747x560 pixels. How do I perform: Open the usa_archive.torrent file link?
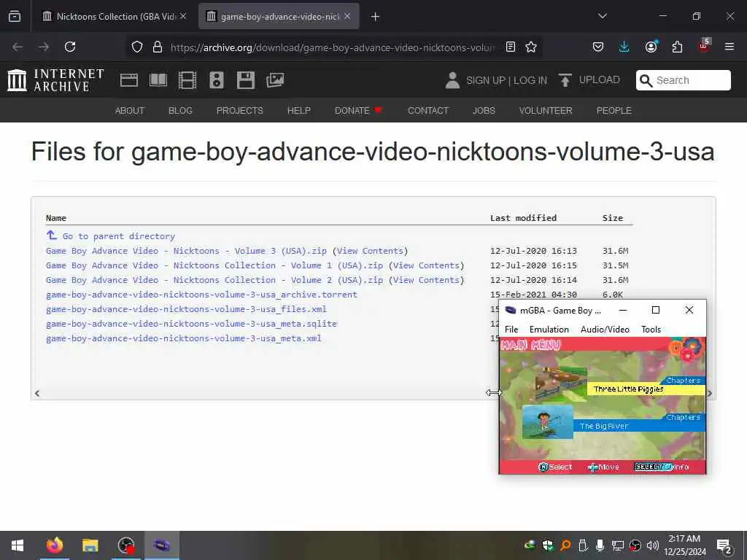(x=201, y=295)
